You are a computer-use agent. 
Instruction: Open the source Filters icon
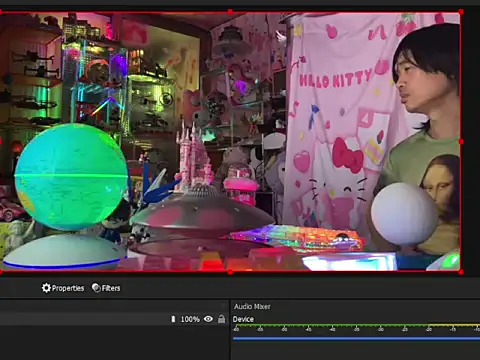point(96,288)
